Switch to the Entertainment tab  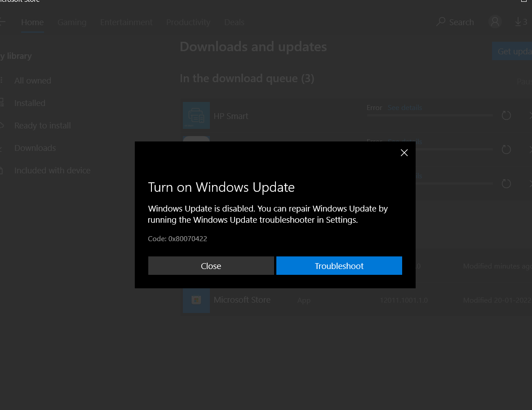click(x=126, y=22)
